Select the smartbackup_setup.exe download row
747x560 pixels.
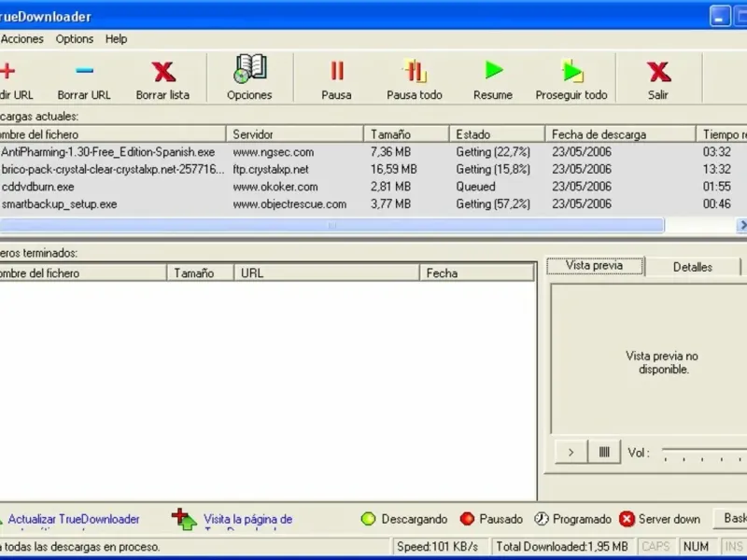point(373,204)
